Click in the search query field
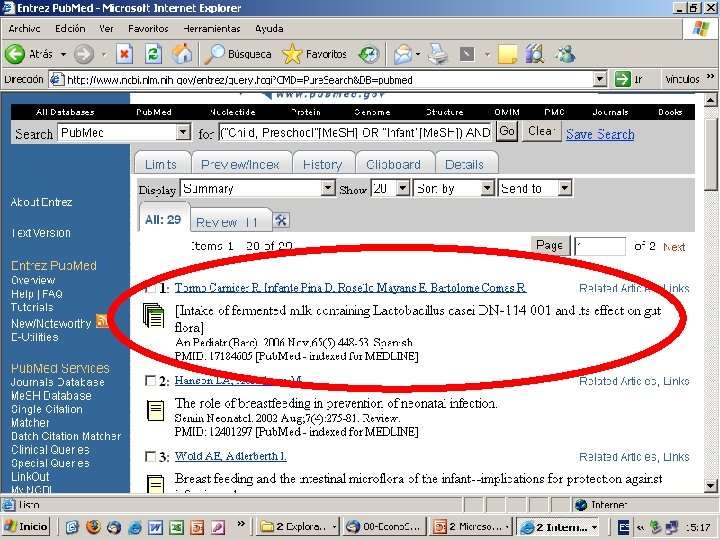 [354, 133]
